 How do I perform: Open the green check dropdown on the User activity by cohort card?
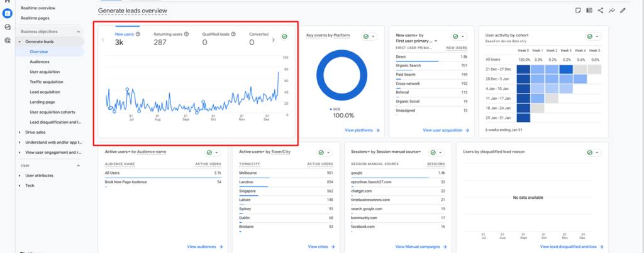[593, 36]
